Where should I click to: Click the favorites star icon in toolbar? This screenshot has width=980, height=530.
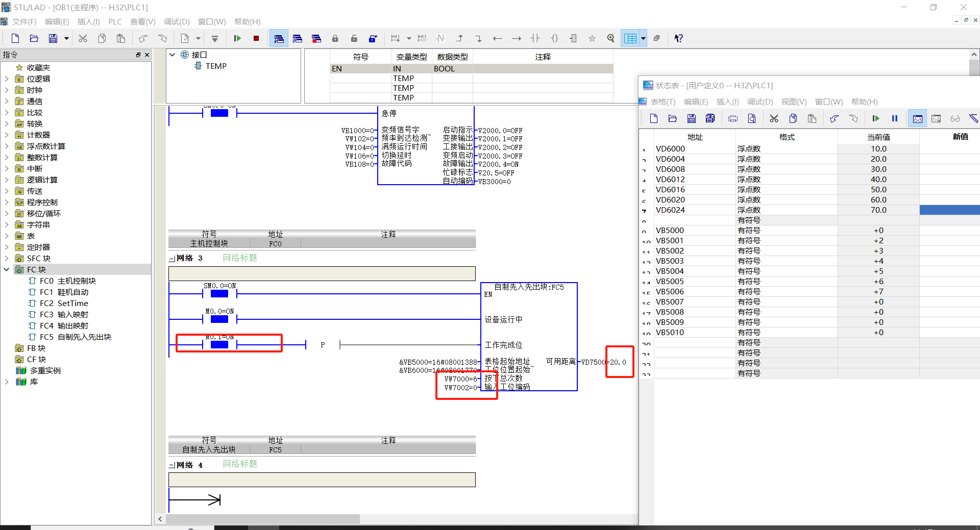[x=592, y=38]
